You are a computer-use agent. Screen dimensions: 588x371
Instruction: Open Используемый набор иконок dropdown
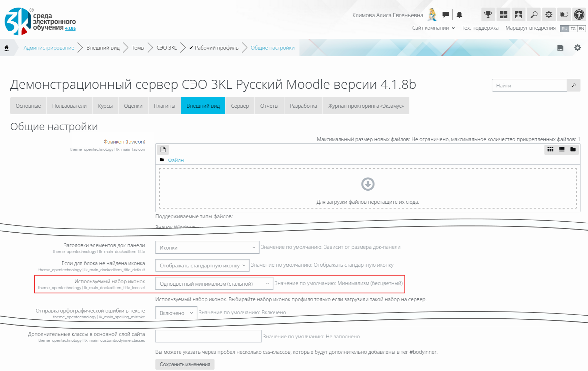(x=214, y=284)
